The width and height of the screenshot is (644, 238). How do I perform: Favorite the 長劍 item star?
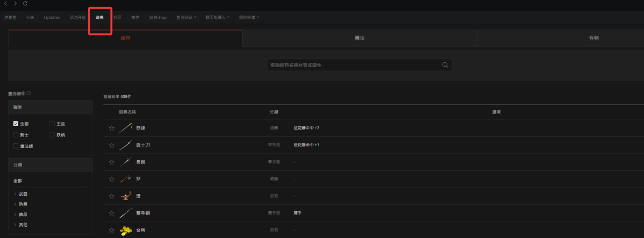[112, 162]
